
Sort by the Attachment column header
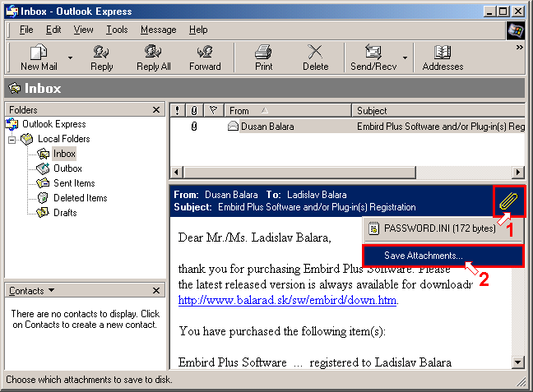pyautogui.click(x=194, y=110)
